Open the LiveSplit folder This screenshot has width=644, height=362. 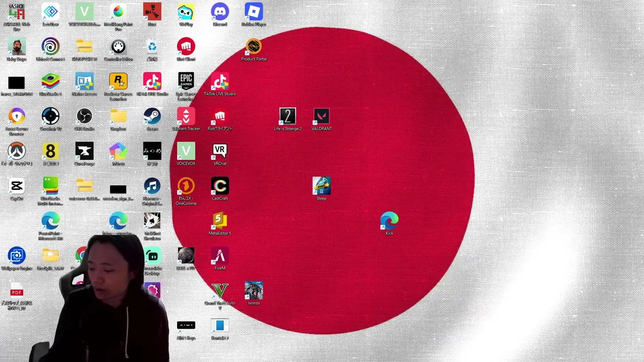click(x=50, y=255)
